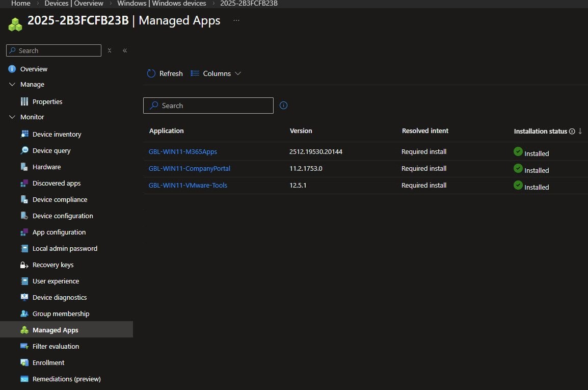The height and width of the screenshot is (390, 588).
Task: Click the Group membership people icon
Action: click(24, 314)
